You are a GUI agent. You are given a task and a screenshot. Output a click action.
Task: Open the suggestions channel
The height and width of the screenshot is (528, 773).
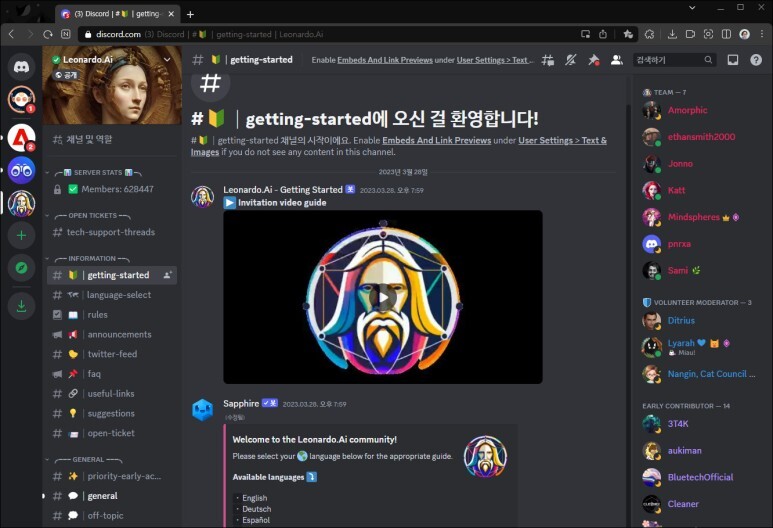click(112, 413)
